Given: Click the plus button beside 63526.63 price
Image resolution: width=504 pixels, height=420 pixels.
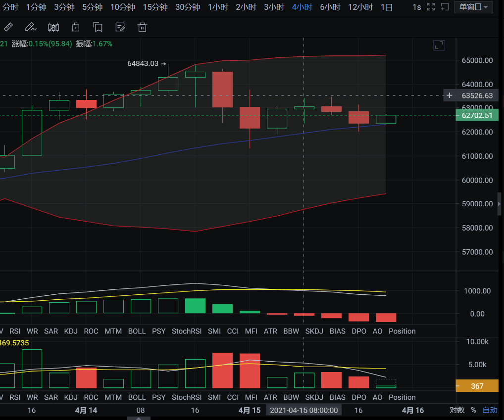Looking at the screenshot, I should [449, 95].
